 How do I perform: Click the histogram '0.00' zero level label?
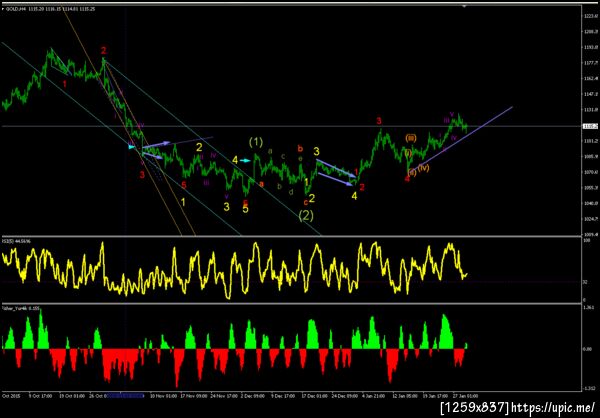[x=587, y=349]
